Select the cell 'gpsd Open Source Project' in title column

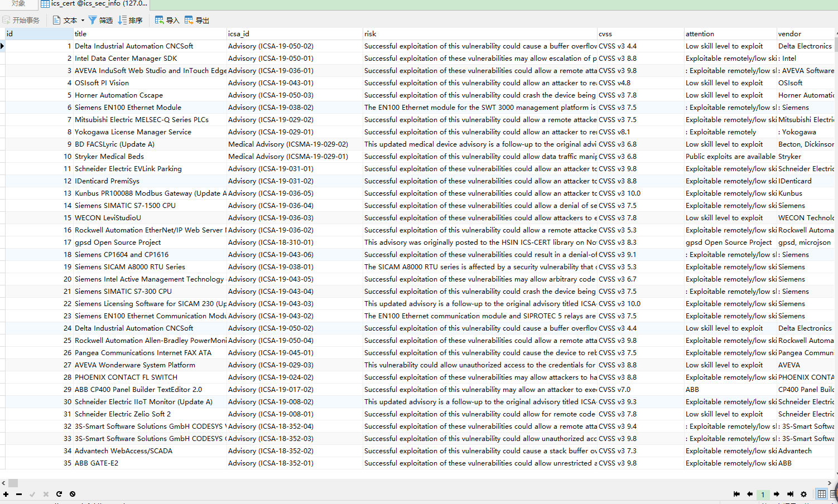pos(150,243)
